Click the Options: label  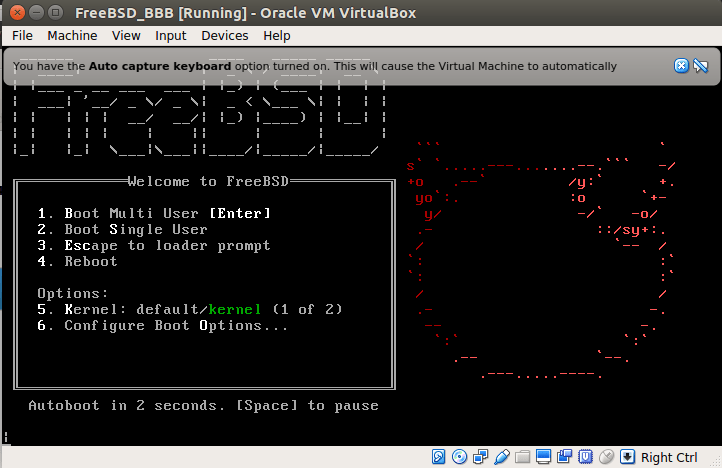click(73, 293)
